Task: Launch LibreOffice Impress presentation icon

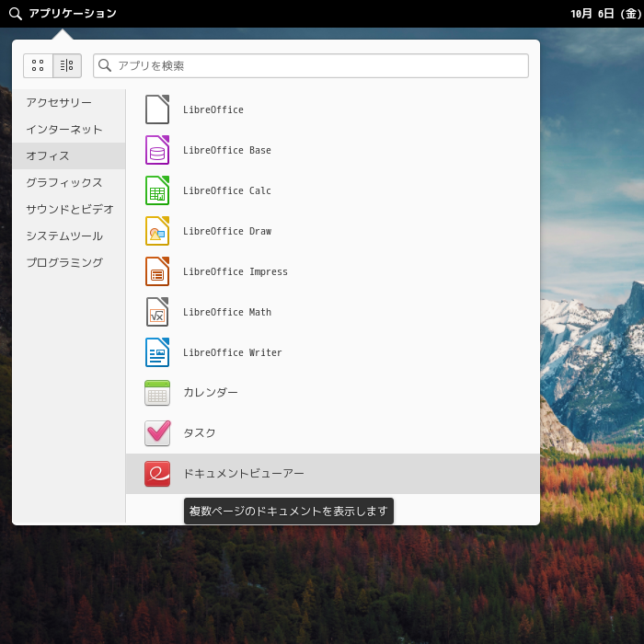Action: 157,271
